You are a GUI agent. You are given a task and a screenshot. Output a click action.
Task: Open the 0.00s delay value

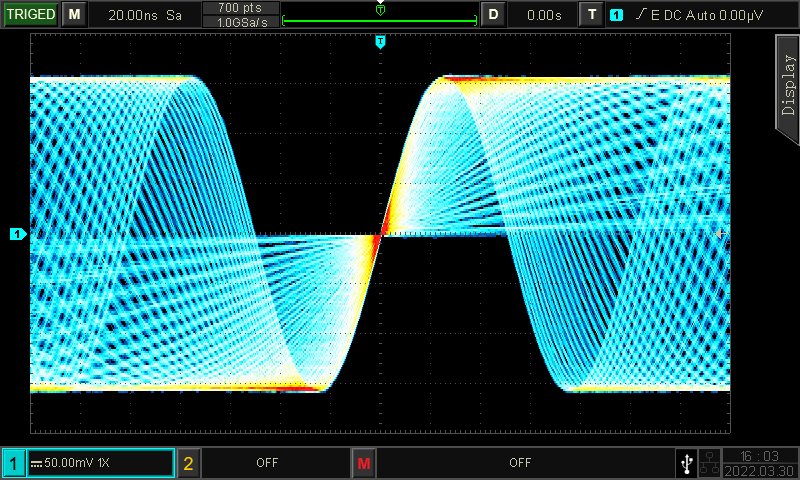[544, 15]
